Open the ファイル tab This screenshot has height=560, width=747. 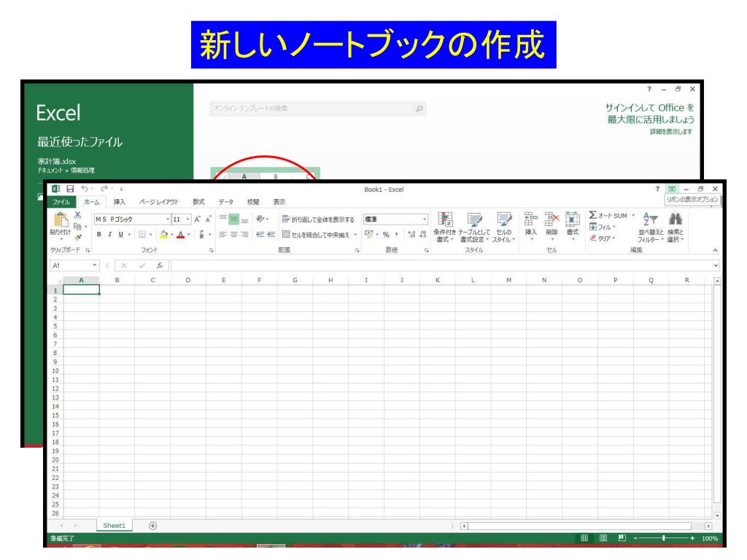coord(61,202)
